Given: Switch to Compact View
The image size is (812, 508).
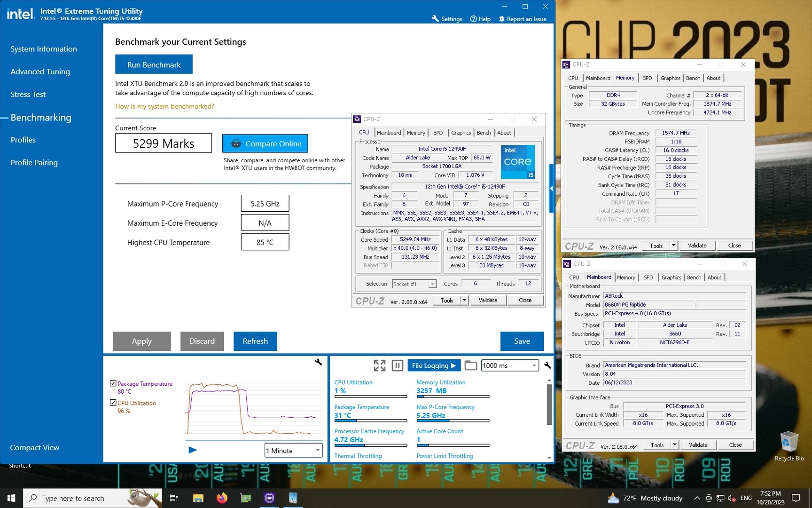Looking at the screenshot, I should click(x=35, y=447).
